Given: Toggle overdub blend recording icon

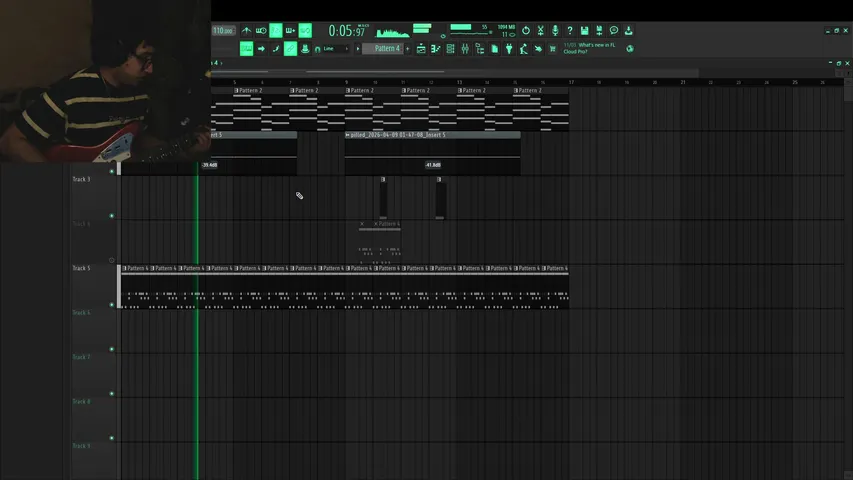Looking at the screenshot, I should click(290, 30).
